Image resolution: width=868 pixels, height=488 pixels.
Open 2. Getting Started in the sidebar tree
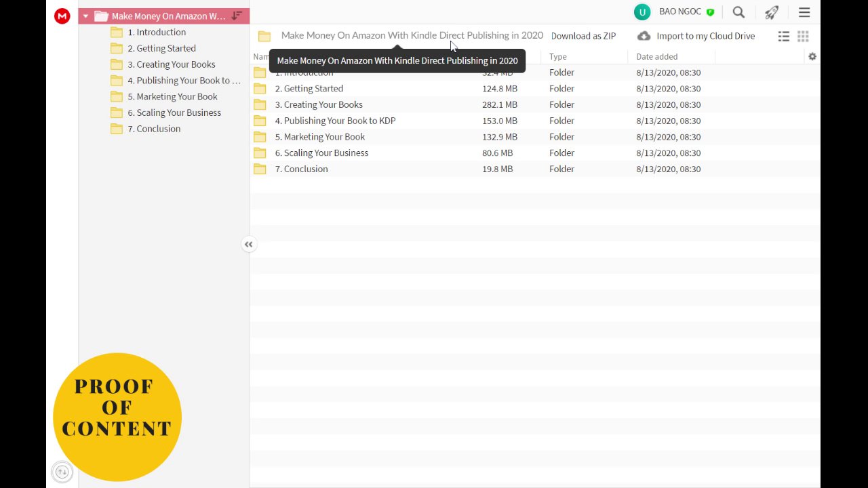pyautogui.click(x=162, y=48)
